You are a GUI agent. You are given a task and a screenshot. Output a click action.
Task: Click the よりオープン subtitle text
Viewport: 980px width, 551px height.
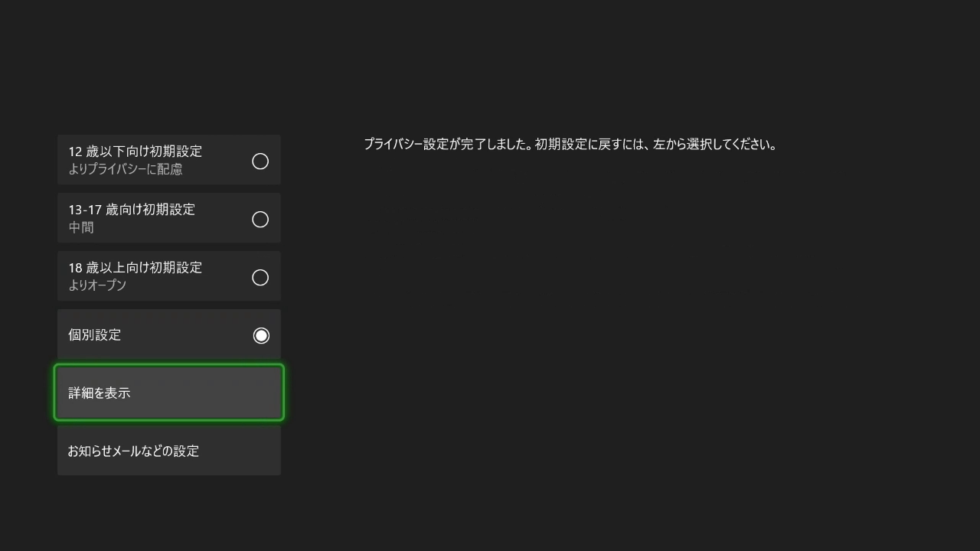click(x=97, y=285)
